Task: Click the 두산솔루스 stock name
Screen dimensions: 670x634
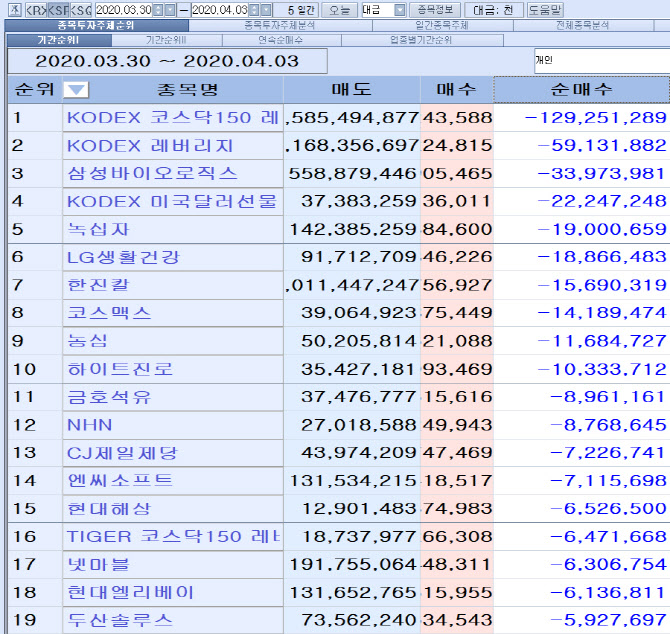Action: pos(120,620)
